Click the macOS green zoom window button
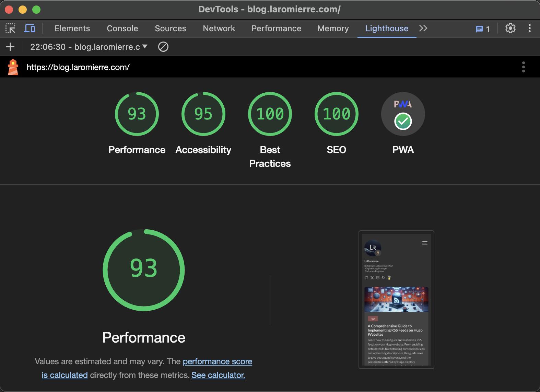This screenshot has width=540, height=392. 36,10
